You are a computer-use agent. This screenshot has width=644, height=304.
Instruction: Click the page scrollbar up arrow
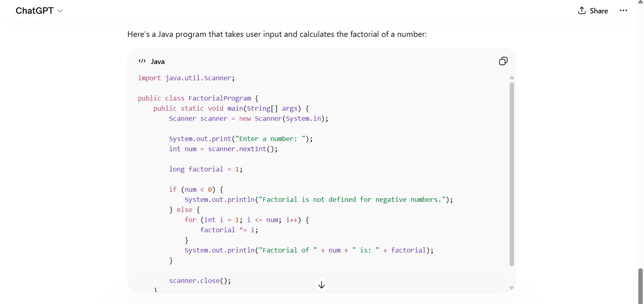click(x=640, y=2)
